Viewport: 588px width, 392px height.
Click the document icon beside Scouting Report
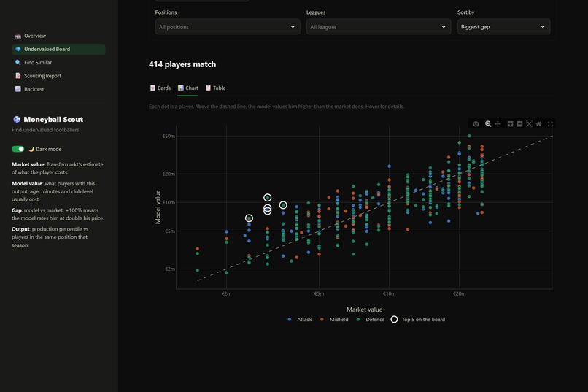[x=18, y=76]
